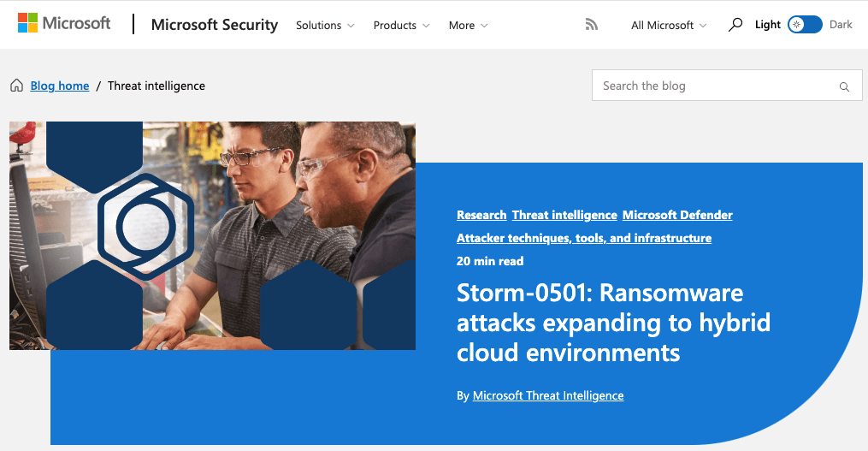Click the magnifier search icon in header
Screen dimensions: 868x451
[x=735, y=25]
